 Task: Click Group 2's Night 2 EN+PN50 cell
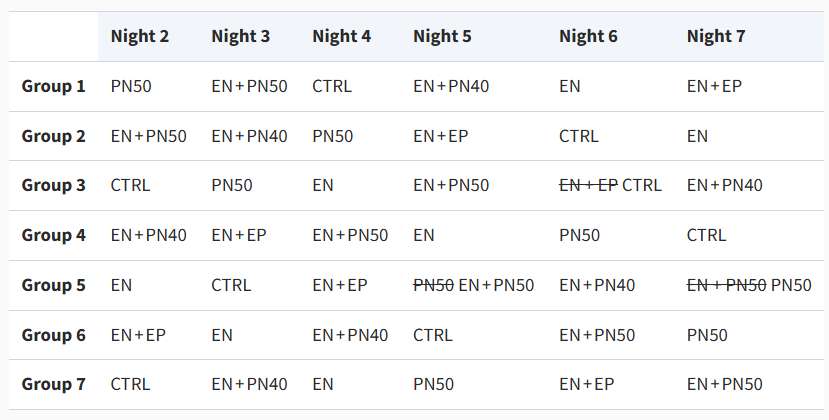[x=148, y=136]
